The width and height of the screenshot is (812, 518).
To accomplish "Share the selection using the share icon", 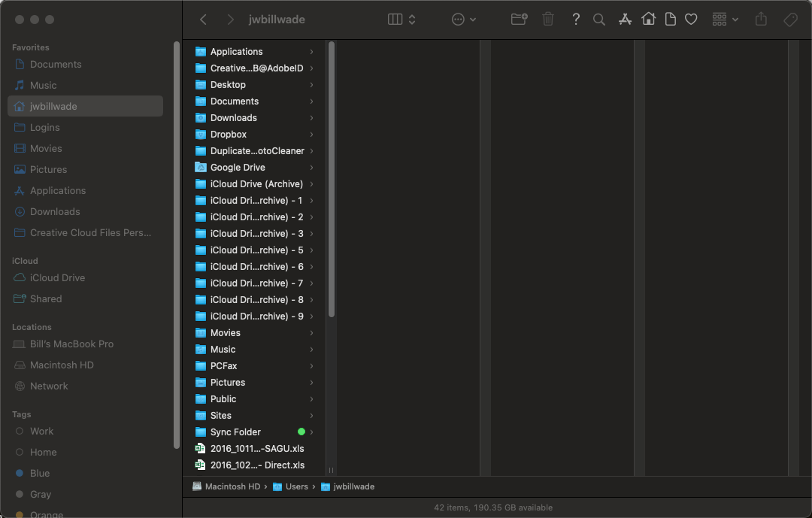I will (x=761, y=19).
